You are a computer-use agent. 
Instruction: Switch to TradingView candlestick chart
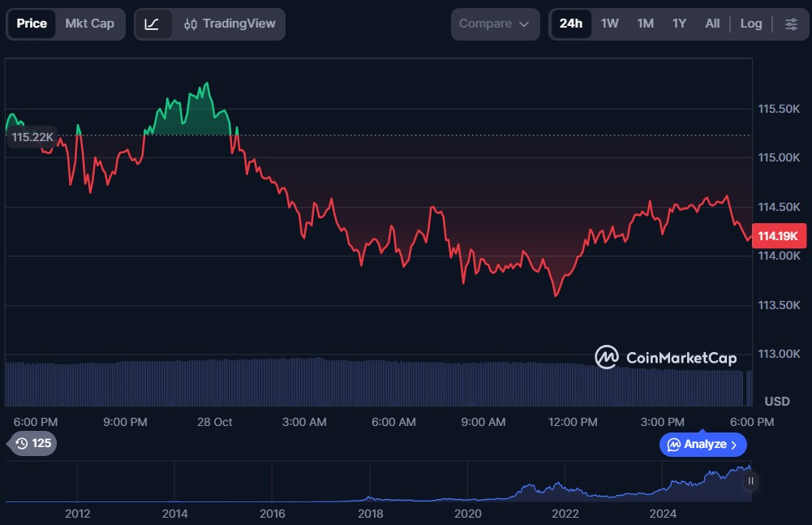tap(230, 24)
